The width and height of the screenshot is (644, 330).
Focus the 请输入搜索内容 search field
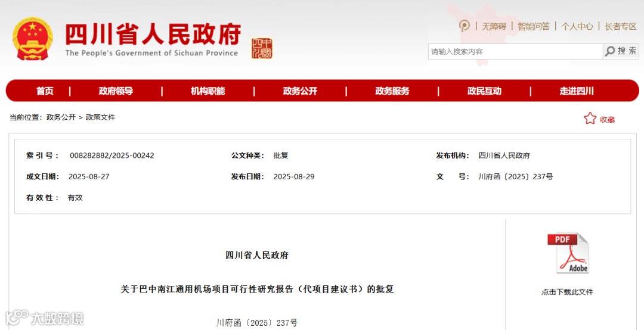click(x=515, y=52)
